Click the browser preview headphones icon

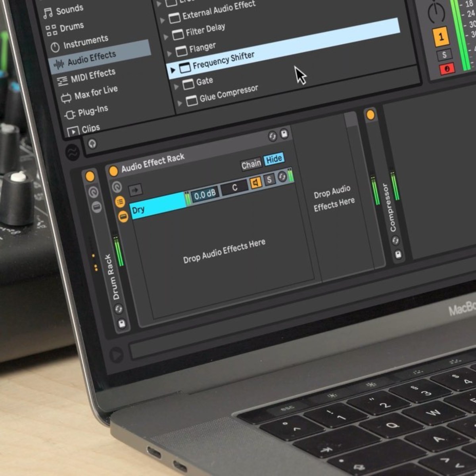(x=92, y=144)
